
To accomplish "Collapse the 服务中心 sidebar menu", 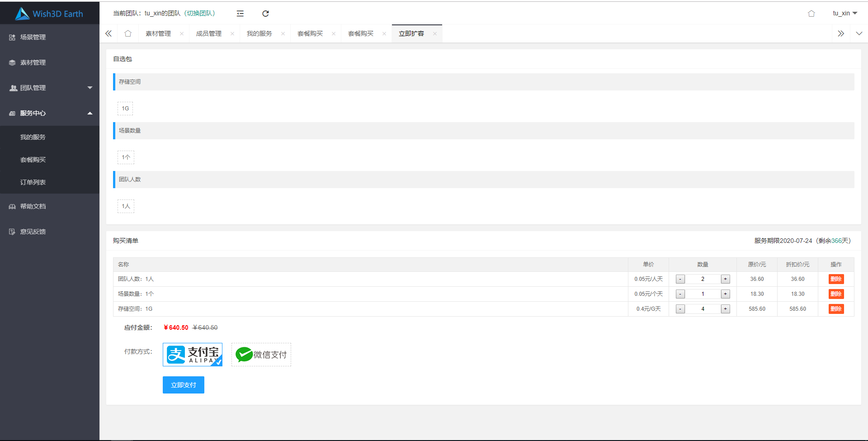I will [x=50, y=113].
